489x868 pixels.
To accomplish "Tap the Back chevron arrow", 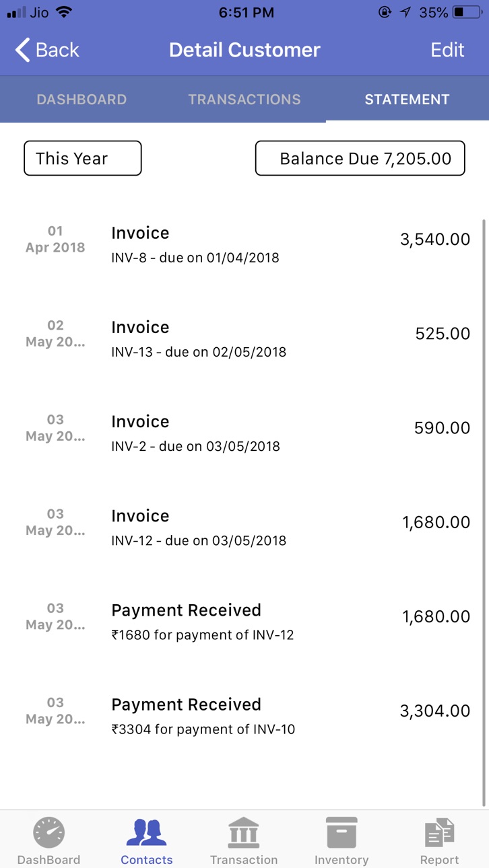I will [x=23, y=50].
